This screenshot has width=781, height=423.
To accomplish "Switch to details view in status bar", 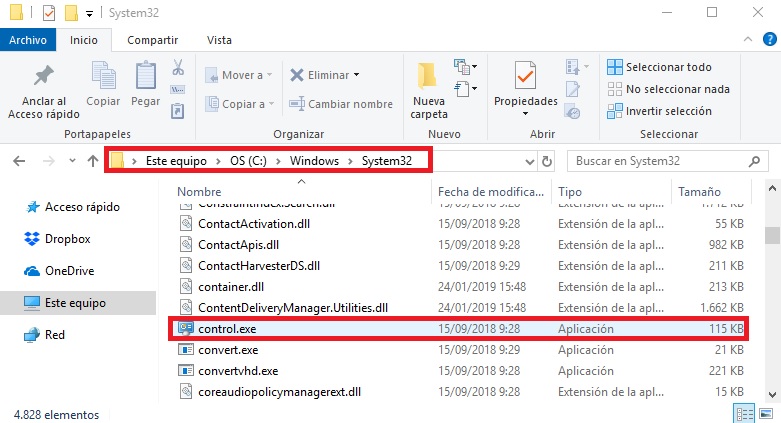I will 744,413.
